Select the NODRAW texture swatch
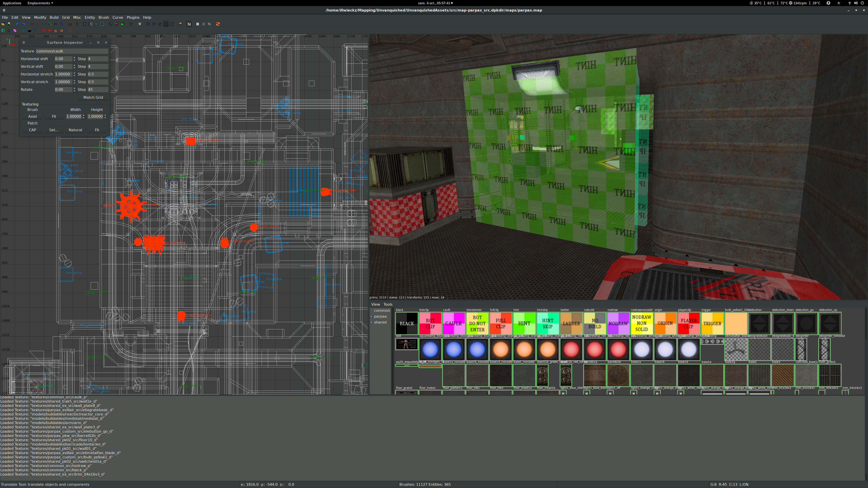 pos(618,323)
